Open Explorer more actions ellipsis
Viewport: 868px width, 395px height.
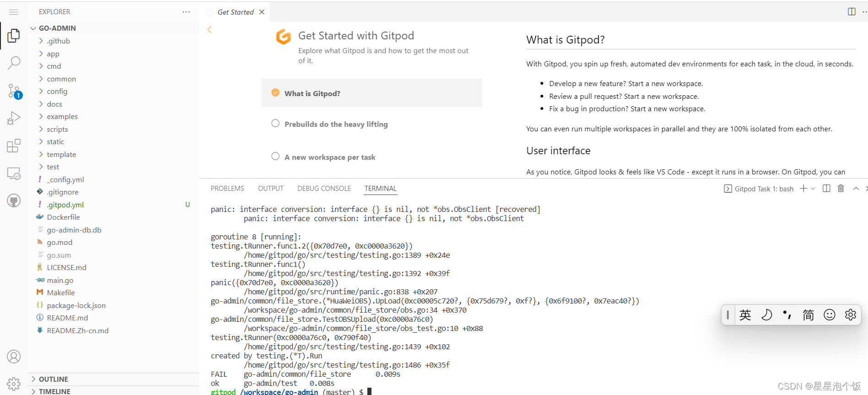(x=186, y=12)
